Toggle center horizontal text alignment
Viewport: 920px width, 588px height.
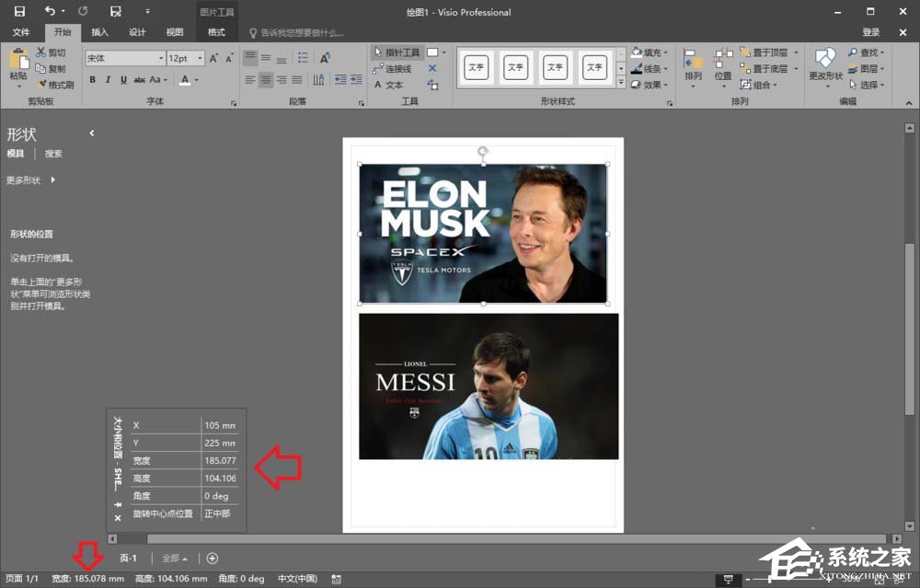click(266, 80)
